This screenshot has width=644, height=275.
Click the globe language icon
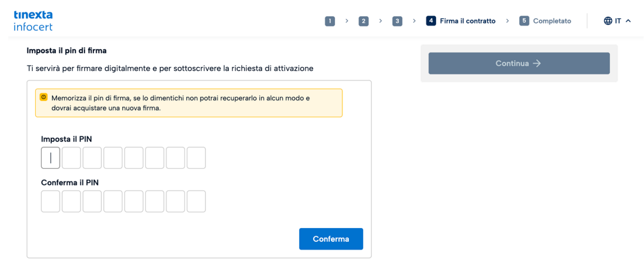click(x=608, y=21)
